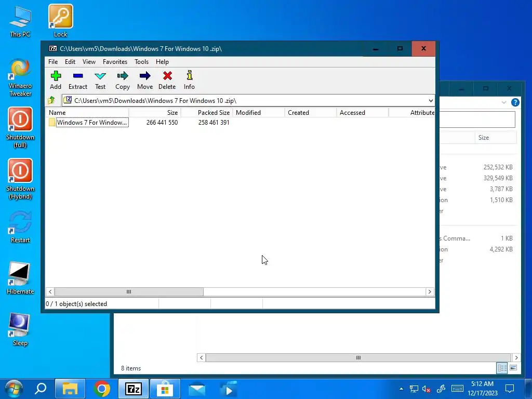
Task: Click 7-Zip scrollbar left arrow
Action: [50, 292]
